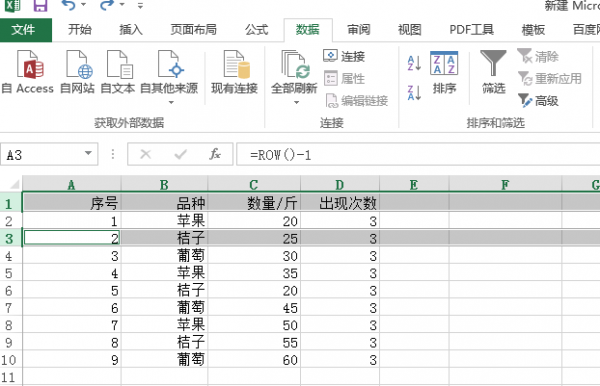This screenshot has width=600, height=386.
Task: Click the 出现次数 header cell
Action: pyautogui.click(x=340, y=203)
